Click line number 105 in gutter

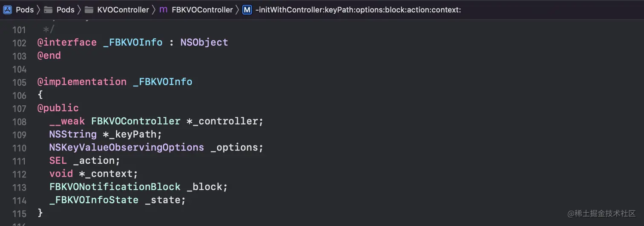click(19, 82)
